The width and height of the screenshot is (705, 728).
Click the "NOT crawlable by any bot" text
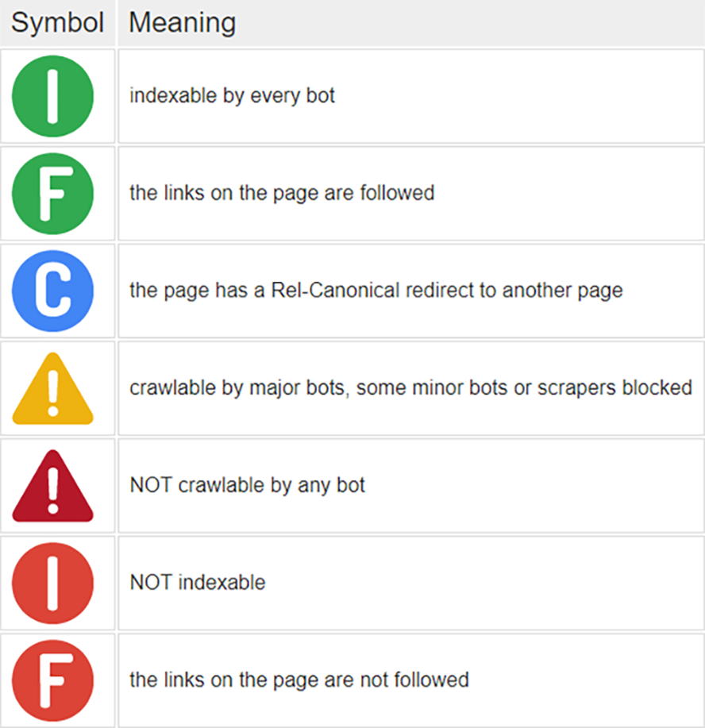click(x=247, y=484)
